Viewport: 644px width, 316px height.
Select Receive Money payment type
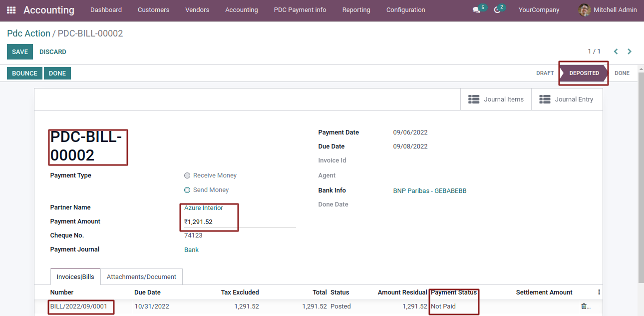[187, 175]
